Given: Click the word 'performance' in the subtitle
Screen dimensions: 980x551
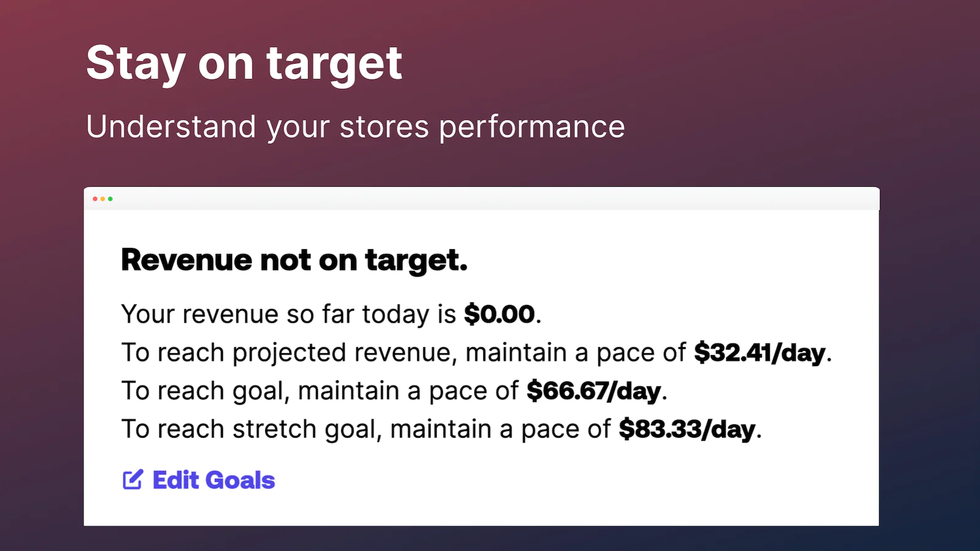Looking at the screenshot, I should click(532, 128).
